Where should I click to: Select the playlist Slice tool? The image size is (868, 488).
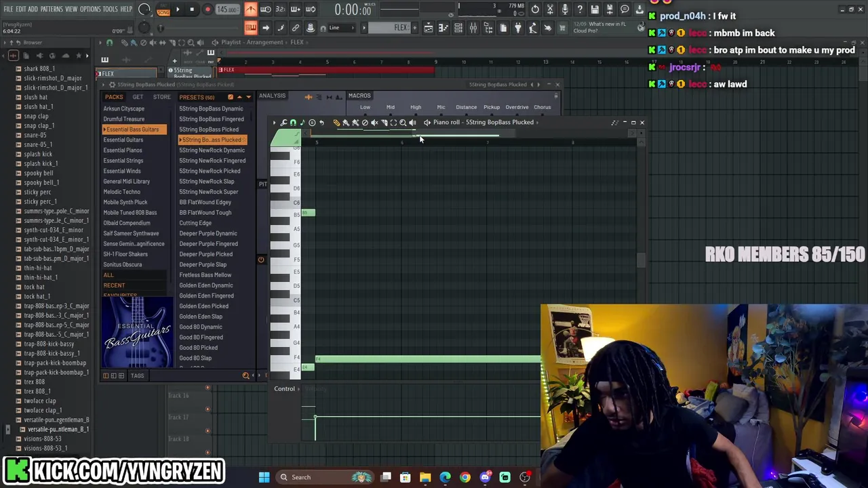pyautogui.click(x=172, y=42)
